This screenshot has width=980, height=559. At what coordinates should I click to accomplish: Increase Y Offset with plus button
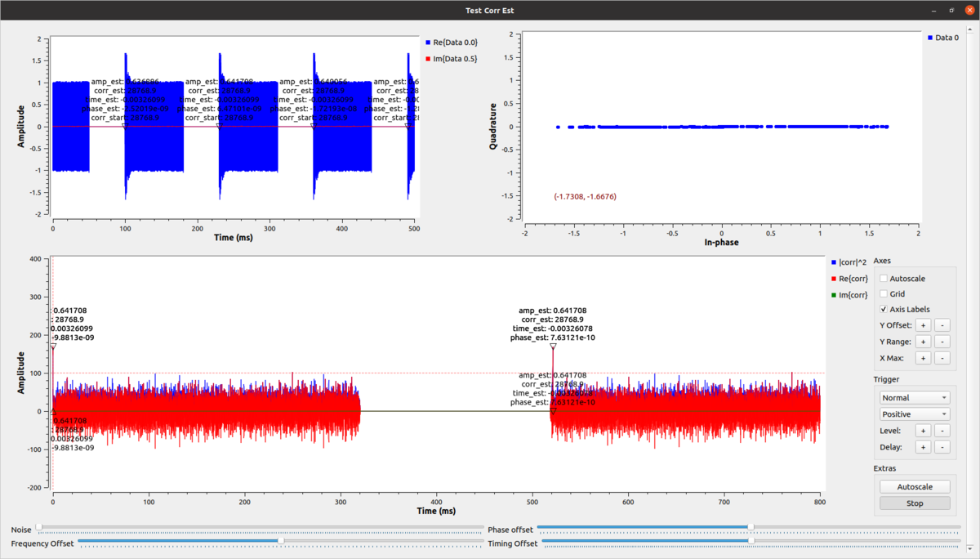[x=923, y=325]
